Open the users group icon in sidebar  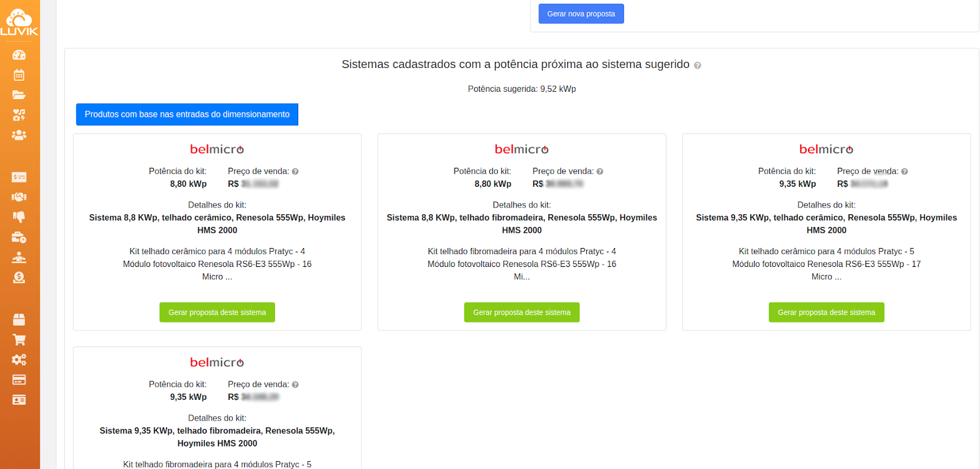tap(19, 135)
